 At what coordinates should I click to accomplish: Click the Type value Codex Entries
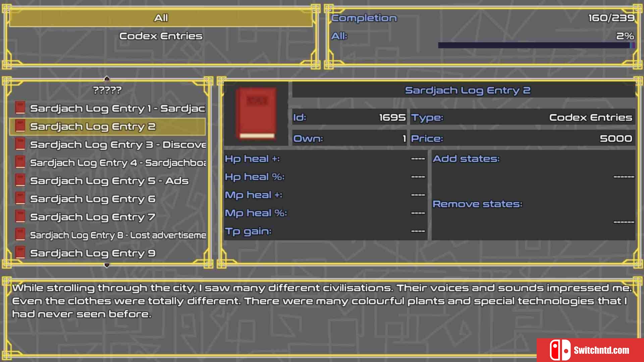[591, 117]
